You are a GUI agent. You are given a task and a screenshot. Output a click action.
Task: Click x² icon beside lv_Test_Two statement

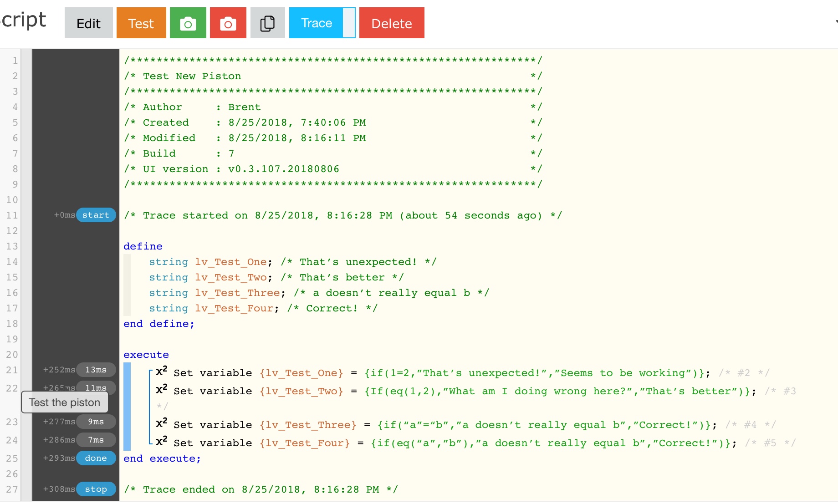162,389
